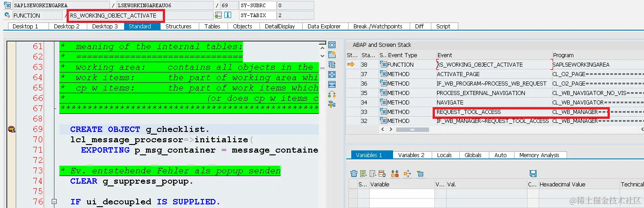The image size is (644, 208).
Task: Click the LSEWORKINGAREAU06 include name field
Action: (165, 5)
